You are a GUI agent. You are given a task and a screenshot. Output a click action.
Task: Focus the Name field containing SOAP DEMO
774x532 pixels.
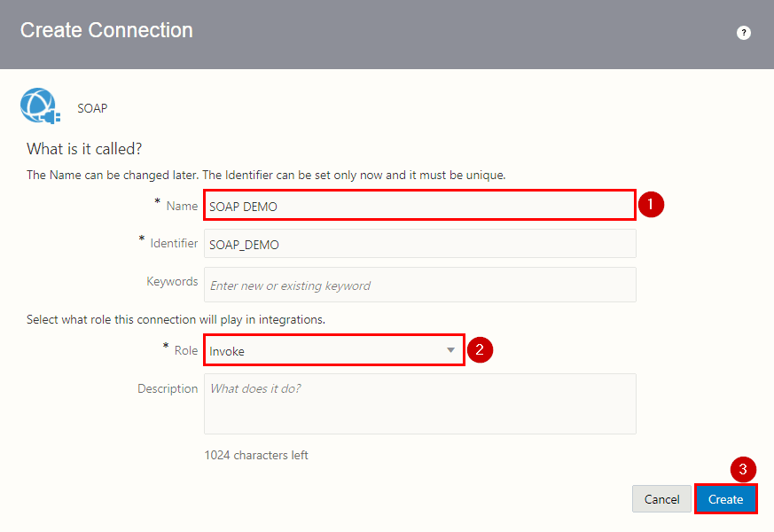(x=418, y=206)
